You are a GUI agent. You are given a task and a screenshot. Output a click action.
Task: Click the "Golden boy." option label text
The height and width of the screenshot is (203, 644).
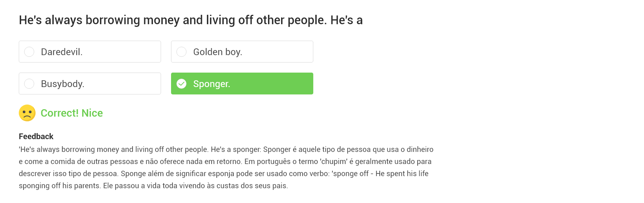coord(217,52)
